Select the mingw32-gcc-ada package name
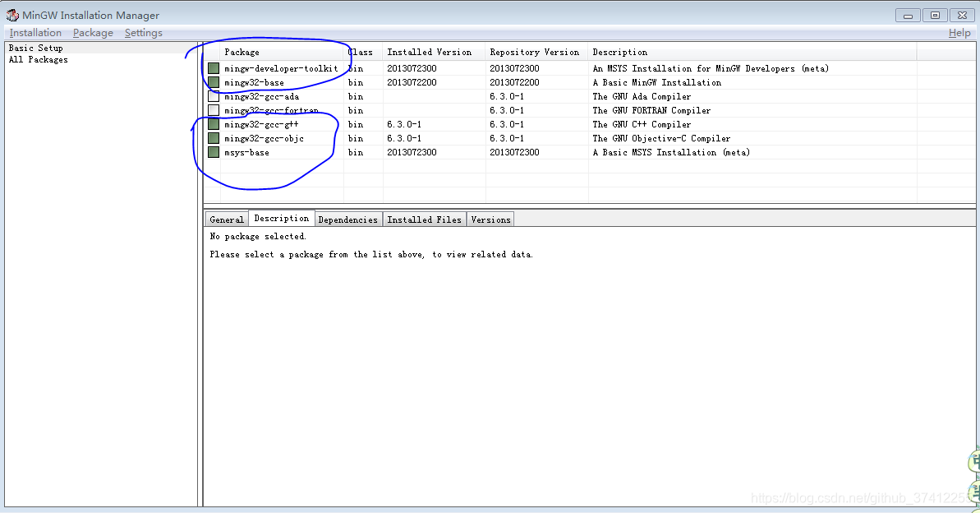 pos(262,96)
